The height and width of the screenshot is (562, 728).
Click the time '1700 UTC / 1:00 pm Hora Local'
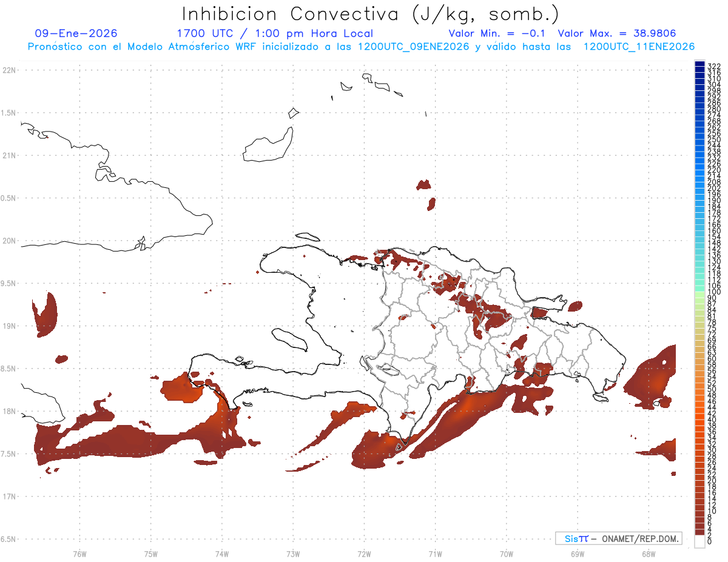tap(275, 33)
